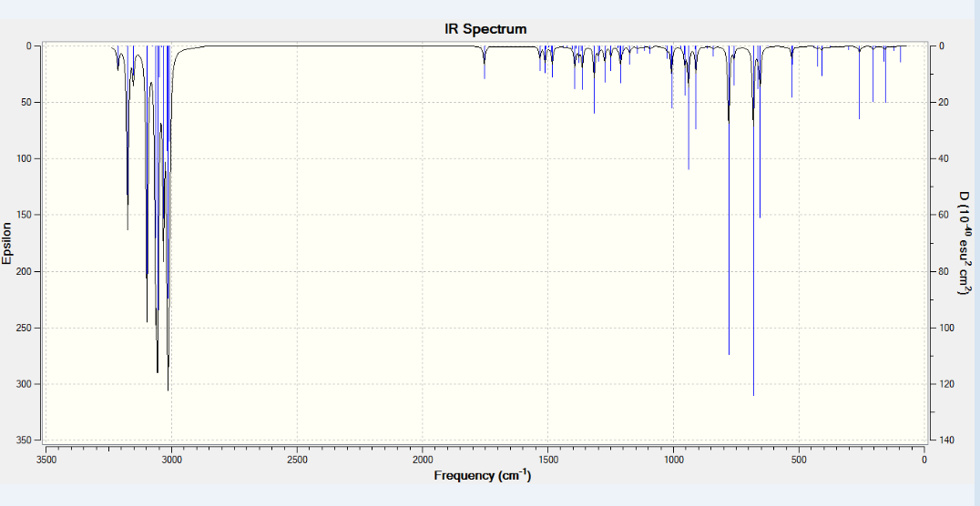Click the 3000 frequency tick label

click(x=171, y=460)
